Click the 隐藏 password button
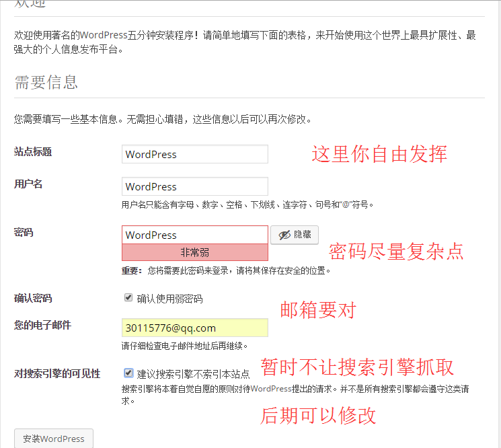 [x=295, y=235]
